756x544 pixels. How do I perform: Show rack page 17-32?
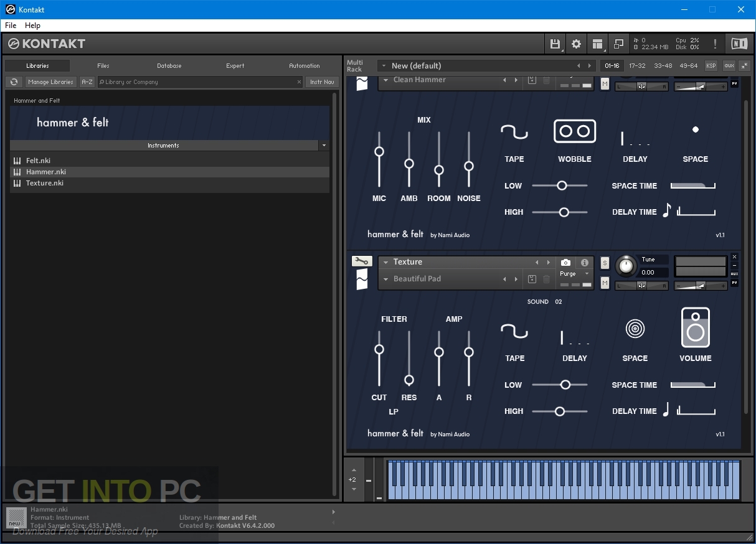637,65
